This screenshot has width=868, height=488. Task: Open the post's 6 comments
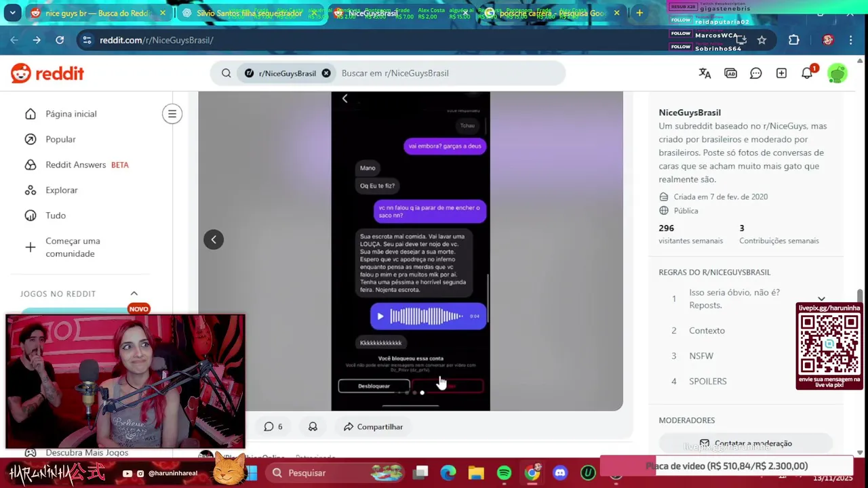273,427
